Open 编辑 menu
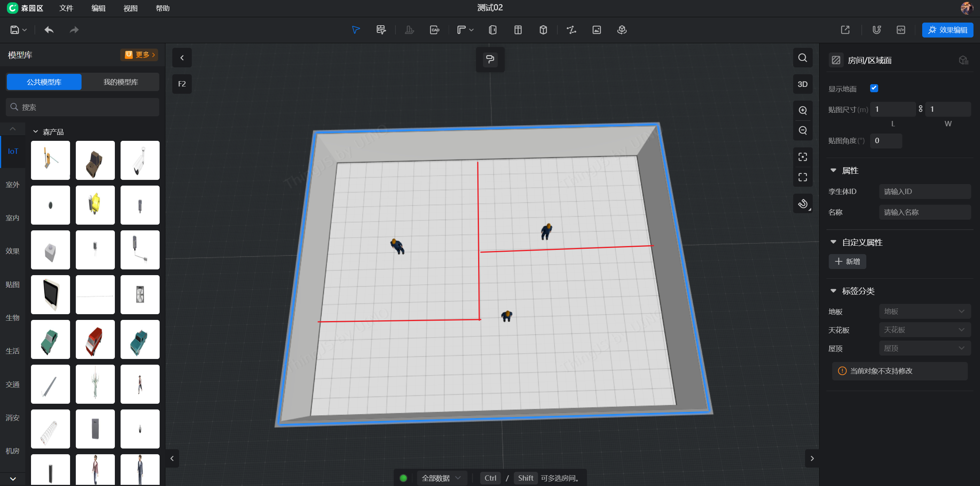980x486 pixels. tap(98, 8)
